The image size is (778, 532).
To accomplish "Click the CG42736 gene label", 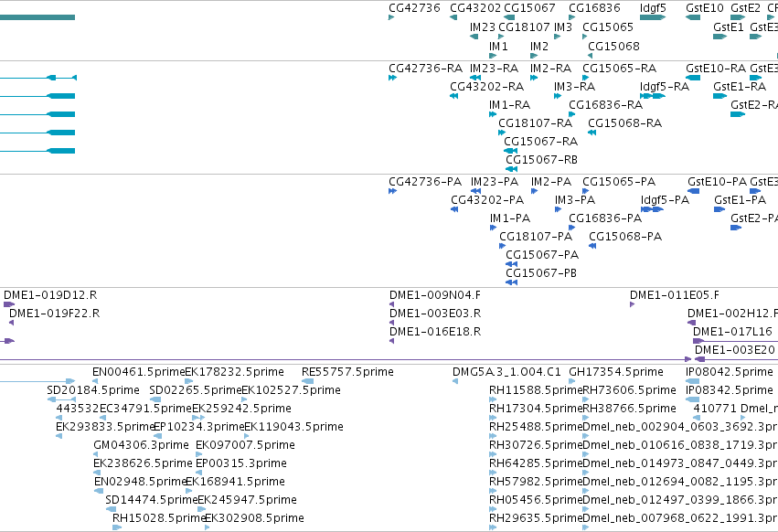I will pyautogui.click(x=414, y=8).
